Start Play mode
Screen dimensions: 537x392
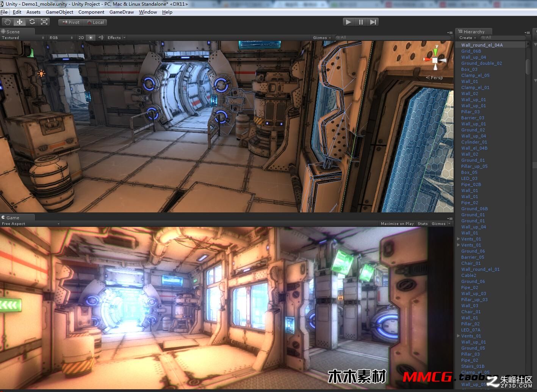click(348, 22)
